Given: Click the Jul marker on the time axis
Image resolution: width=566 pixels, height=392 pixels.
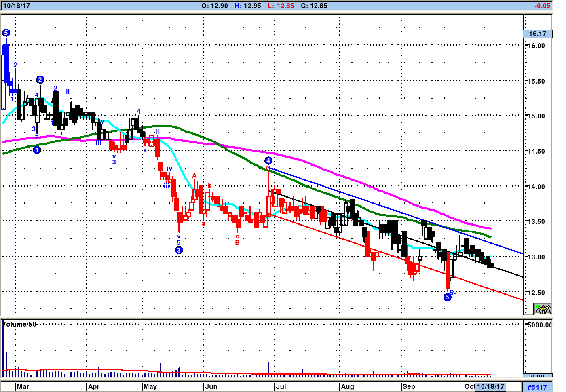Looking at the screenshot, I should click(281, 386).
